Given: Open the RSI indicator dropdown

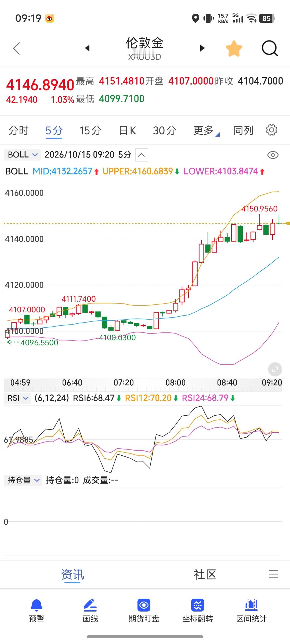Looking at the screenshot, I should [x=17, y=398].
